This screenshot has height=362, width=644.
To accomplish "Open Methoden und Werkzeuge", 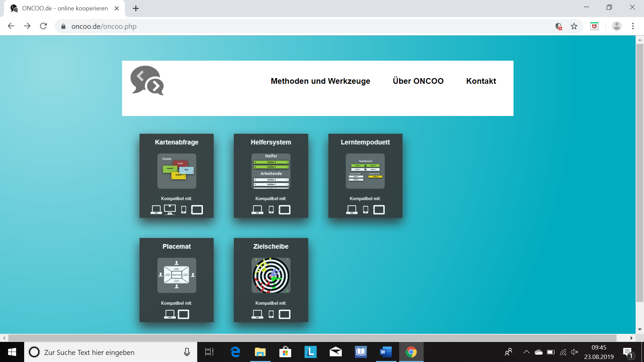I will (320, 81).
